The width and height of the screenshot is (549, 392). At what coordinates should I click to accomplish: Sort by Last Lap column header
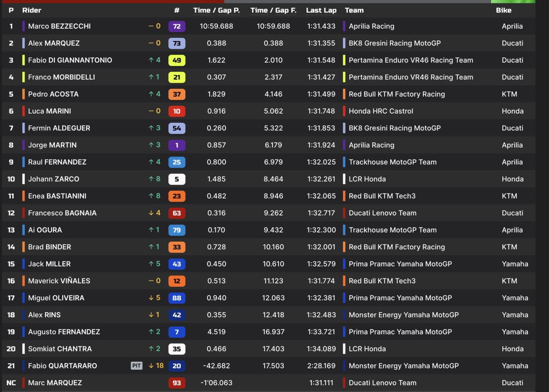(321, 10)
